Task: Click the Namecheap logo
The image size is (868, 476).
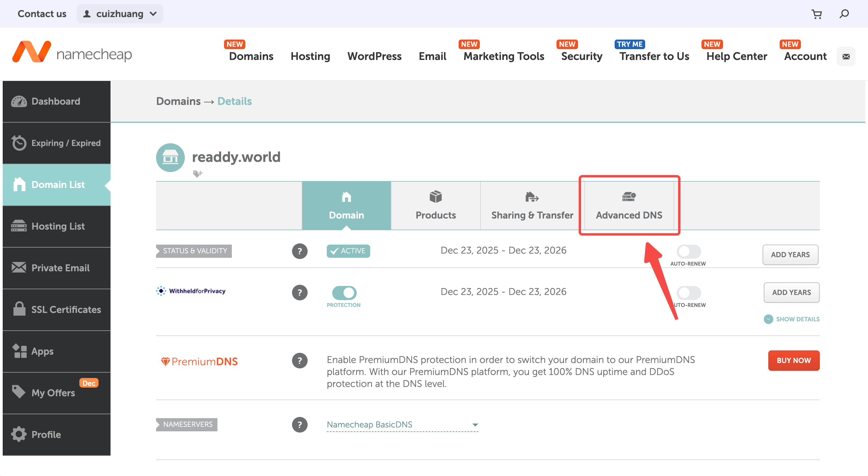Action: [x=72, y=52]
